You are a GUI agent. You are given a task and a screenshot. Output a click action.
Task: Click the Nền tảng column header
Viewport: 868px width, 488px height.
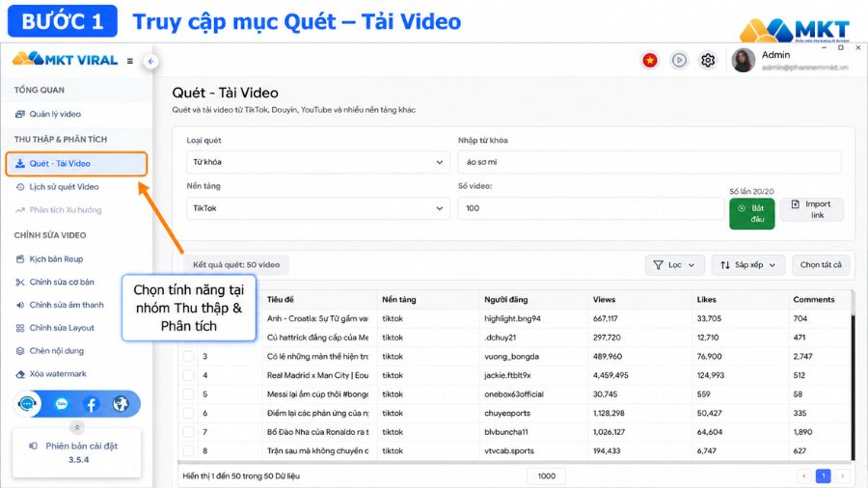click(399, 299)
